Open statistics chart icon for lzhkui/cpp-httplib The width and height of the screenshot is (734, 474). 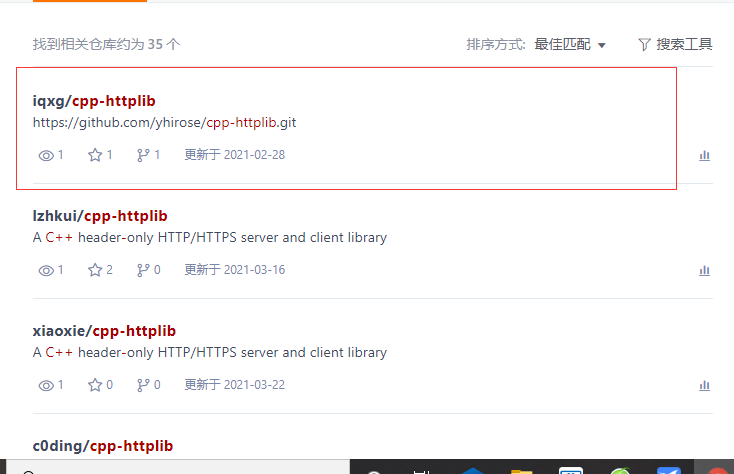pyautogui.click(x=705, y=271)
